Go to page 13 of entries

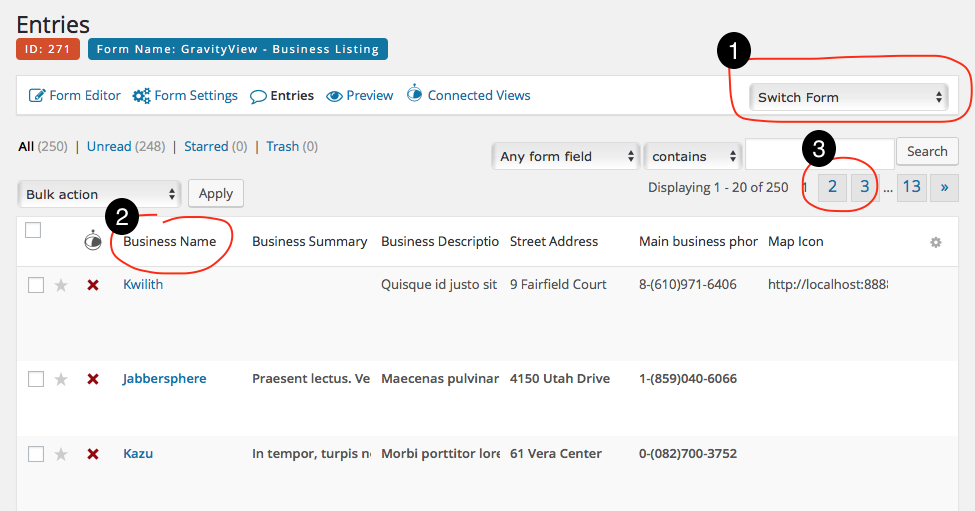tap(911, 187)
